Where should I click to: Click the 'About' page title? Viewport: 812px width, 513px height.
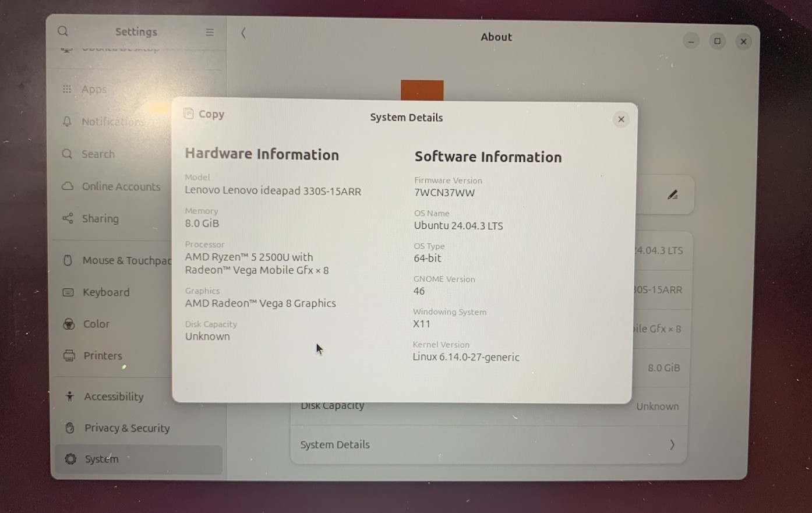[x=496, y=37]
